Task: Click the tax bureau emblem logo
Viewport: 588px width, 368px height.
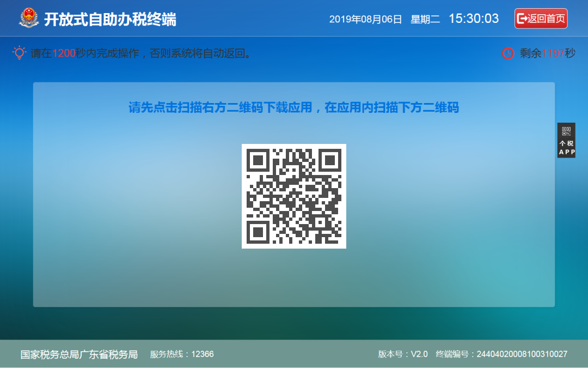Action: click(x=29, y=19)
